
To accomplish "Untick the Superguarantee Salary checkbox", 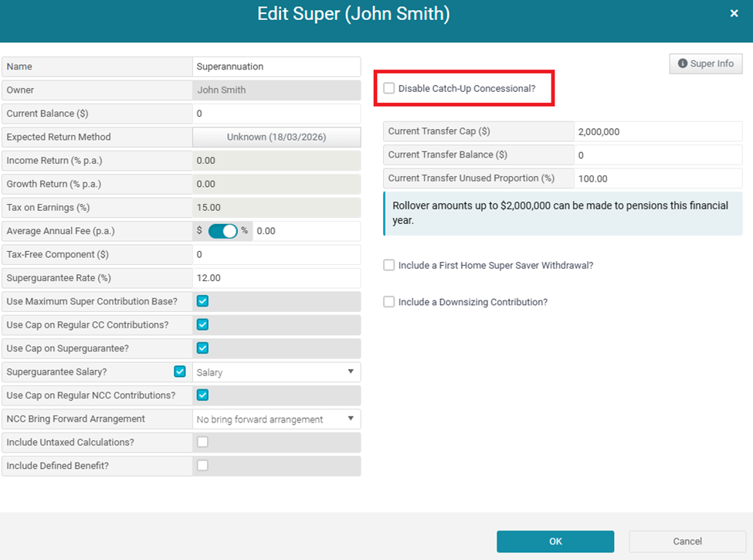I will (x=180, y=372).
